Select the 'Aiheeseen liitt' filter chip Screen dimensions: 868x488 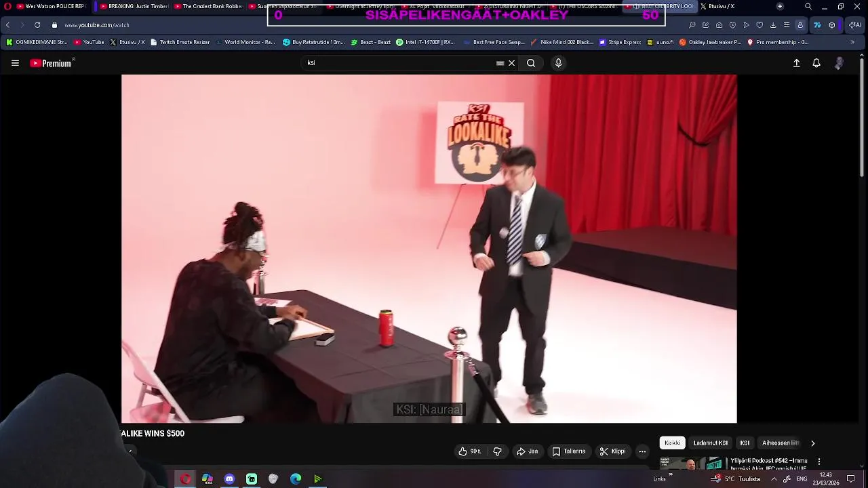pyautogui.click(x=781, y=443)
